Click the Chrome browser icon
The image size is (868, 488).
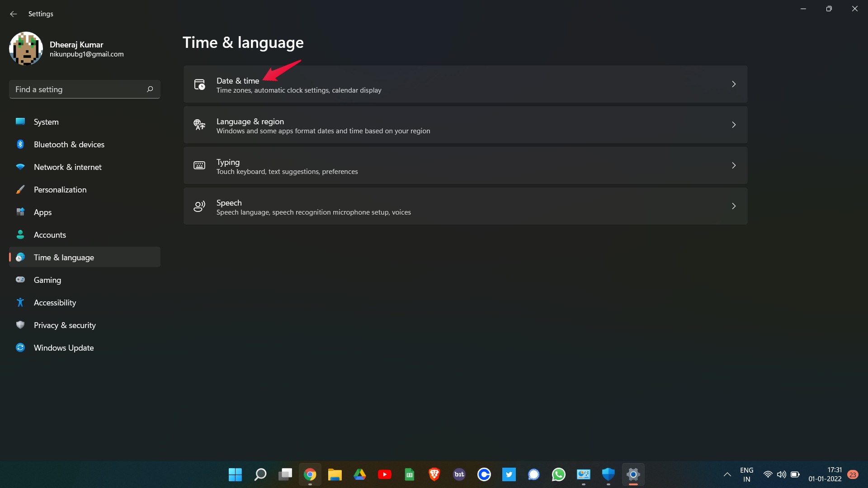click(310, 474)
